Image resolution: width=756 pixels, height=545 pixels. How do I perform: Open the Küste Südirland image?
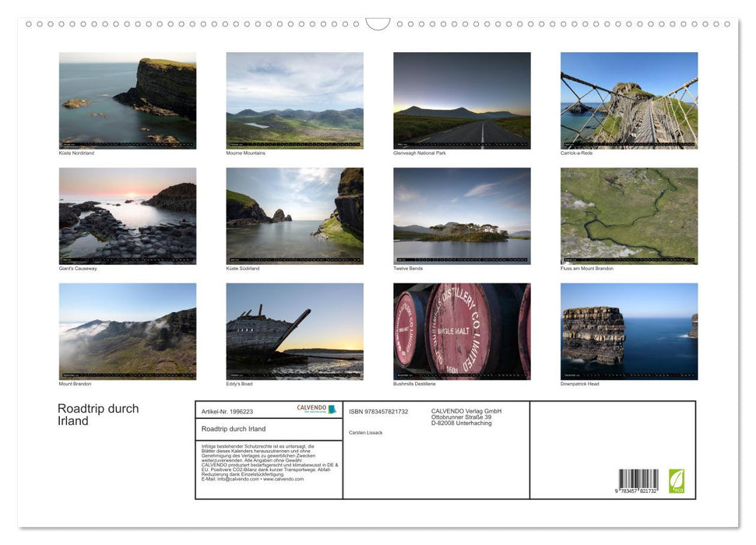[x=294, y=214]
